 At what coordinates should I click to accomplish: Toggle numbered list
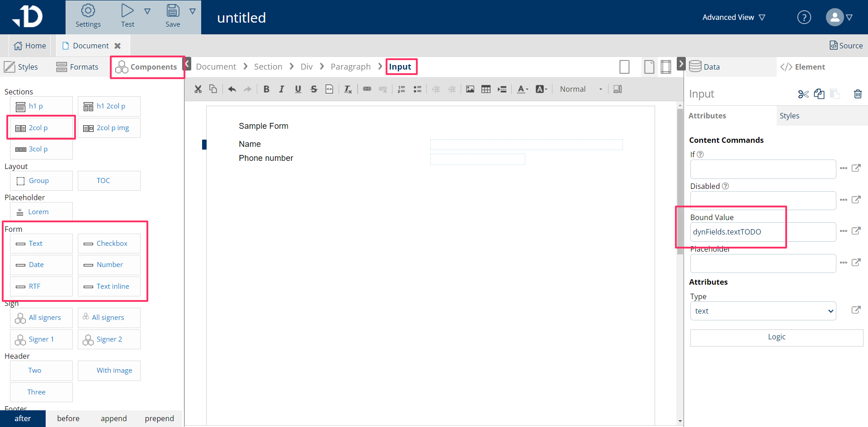(401, 89)
